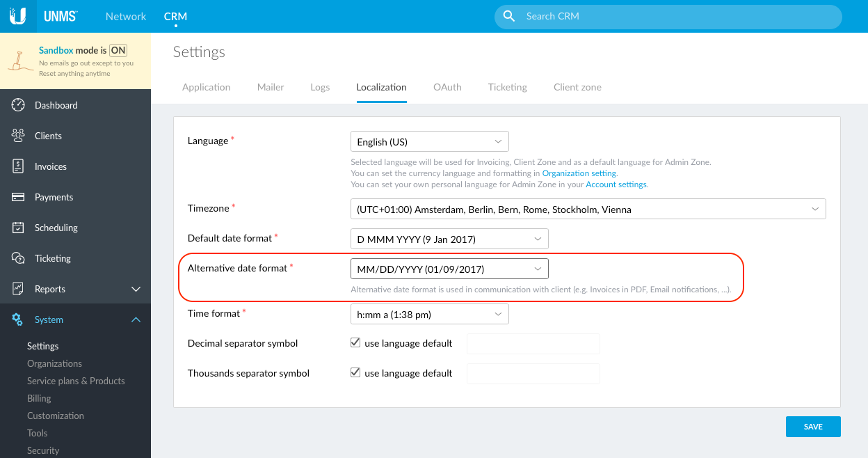Switch to the Mailer tab
Image resolution: width=868 pixels, height=458 pixels.
pos(271,87)
